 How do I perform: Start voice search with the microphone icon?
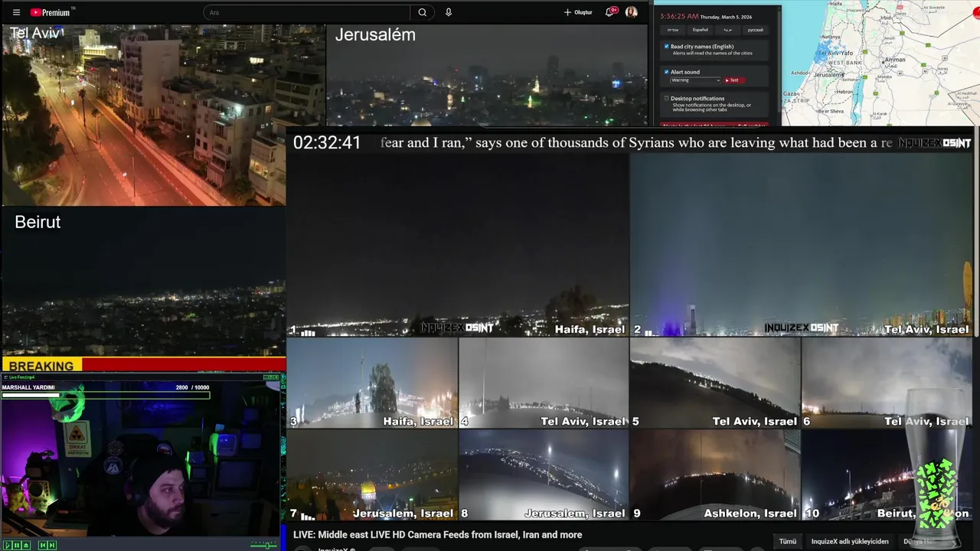(449, 12)
